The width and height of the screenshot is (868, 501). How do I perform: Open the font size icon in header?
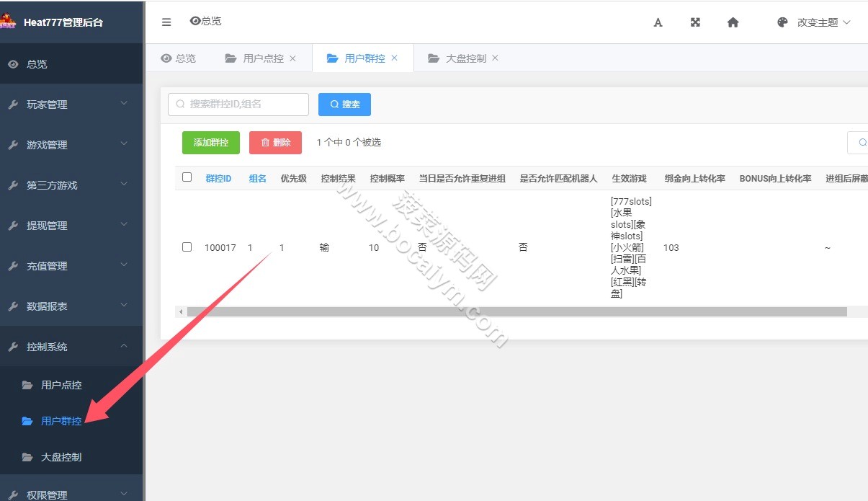pos(658,22)
